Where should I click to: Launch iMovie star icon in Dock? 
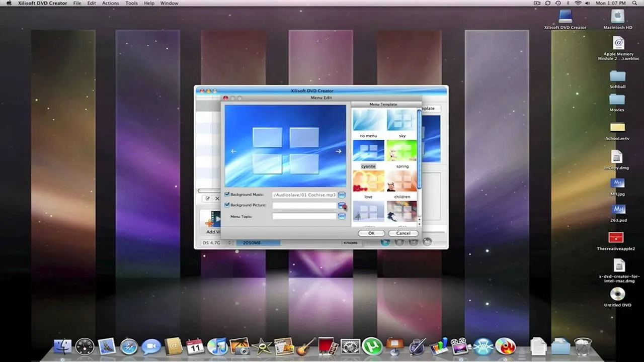click(262, 346)
